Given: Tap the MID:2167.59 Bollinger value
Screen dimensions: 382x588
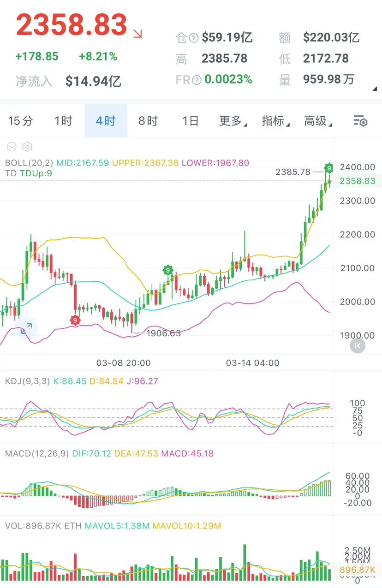Looking at the screenshot, I should tap(83, 163).
